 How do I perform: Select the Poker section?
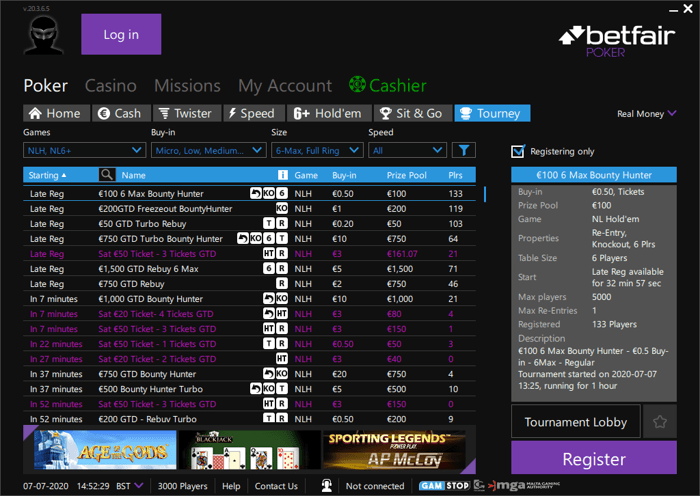[x=46, y=85]
